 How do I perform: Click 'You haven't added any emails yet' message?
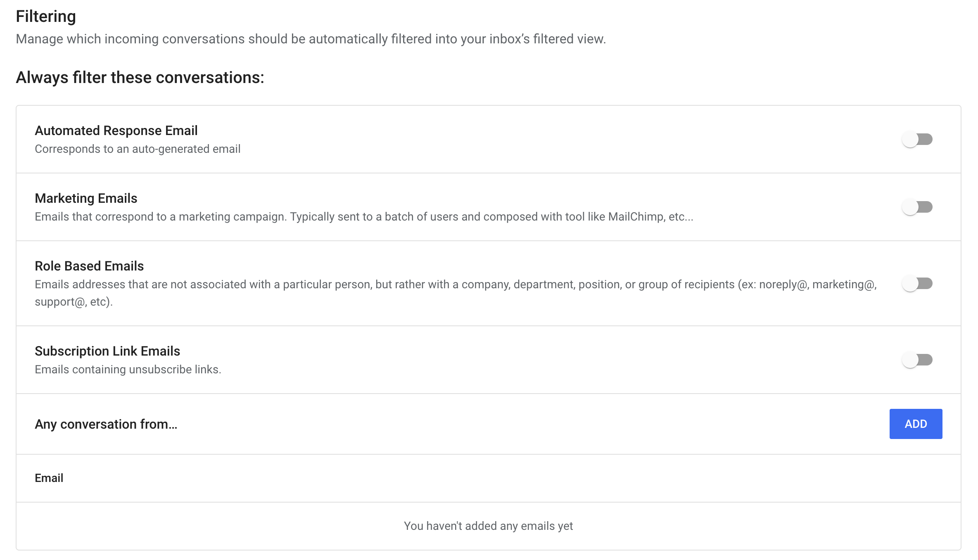click(488, 526)
